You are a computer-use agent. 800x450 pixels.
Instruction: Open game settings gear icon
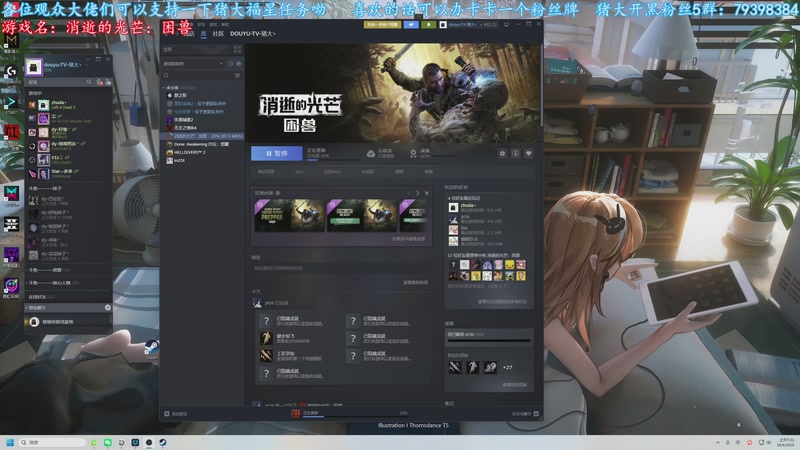(x=503, y=153)
